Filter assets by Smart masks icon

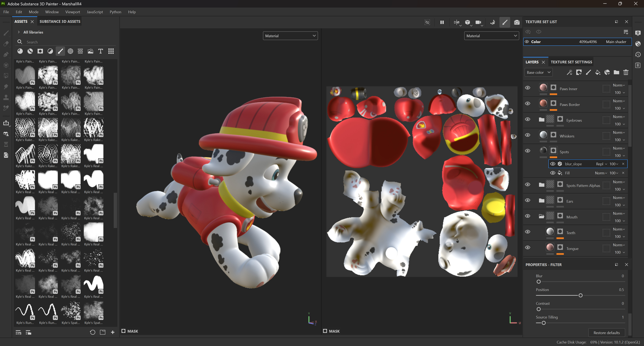pyautogui.click(x=40, y=51)
